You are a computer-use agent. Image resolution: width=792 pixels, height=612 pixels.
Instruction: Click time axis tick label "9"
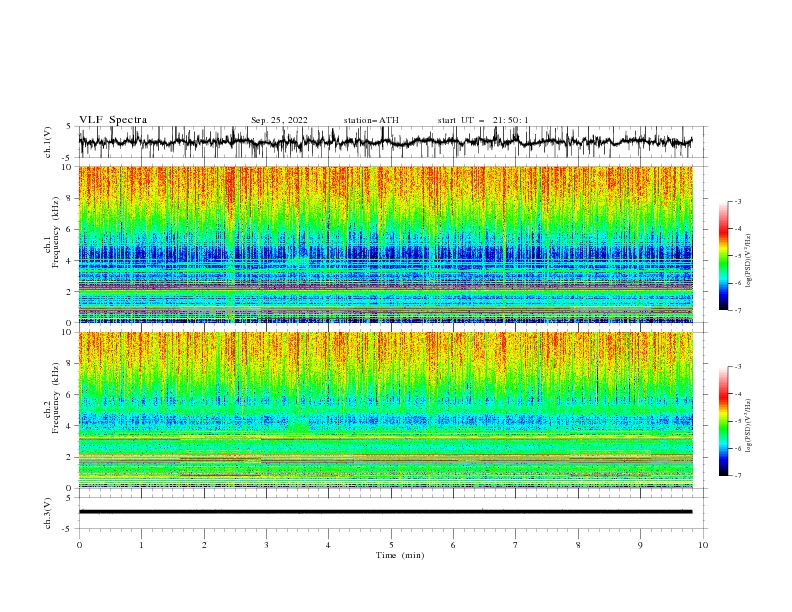[640, 545]
